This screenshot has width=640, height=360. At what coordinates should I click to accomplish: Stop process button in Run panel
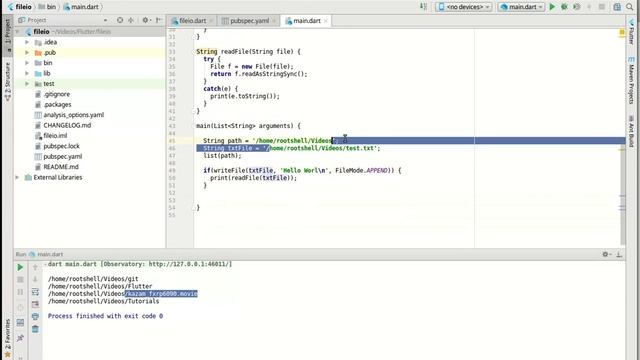[x=20, y=280]
